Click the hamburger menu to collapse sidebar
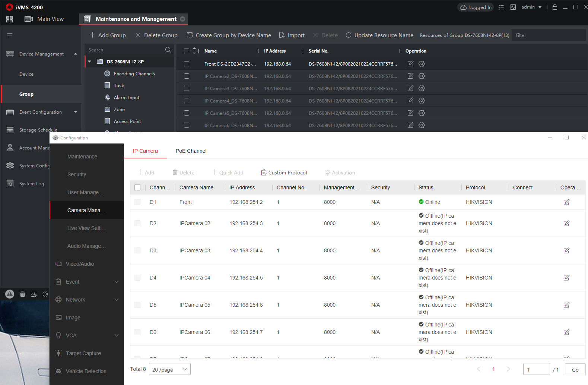Image resolution: width=588 pixels, height=385 pixels. [x=10, y=35]
